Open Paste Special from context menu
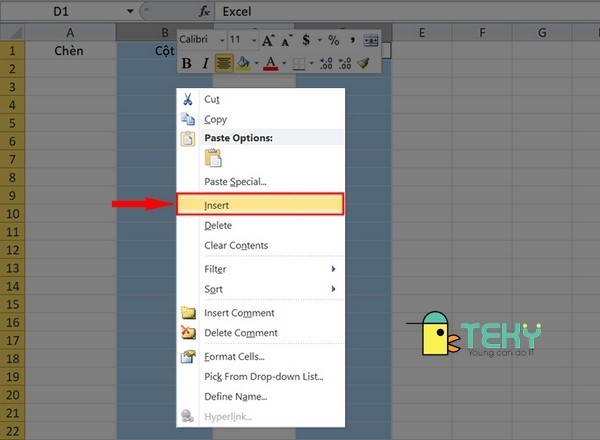The width and height of the screenshot is (600, 440). tap(261, 182)
